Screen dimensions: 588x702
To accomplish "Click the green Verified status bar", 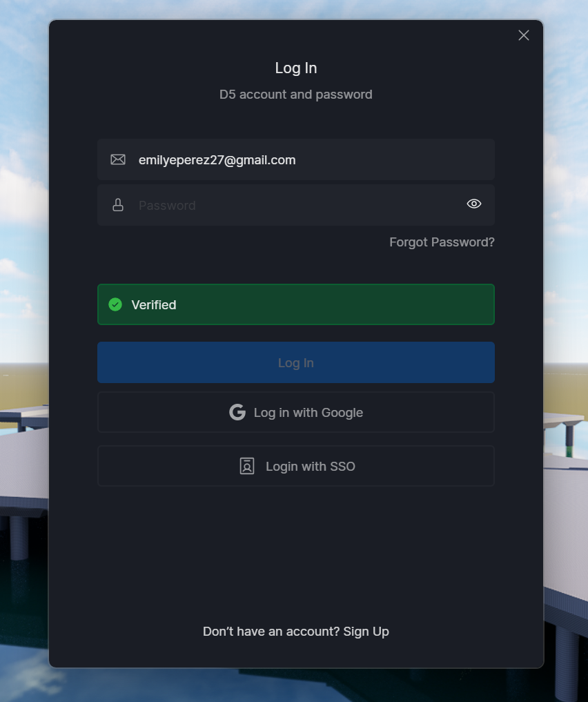I will (296, 304).
